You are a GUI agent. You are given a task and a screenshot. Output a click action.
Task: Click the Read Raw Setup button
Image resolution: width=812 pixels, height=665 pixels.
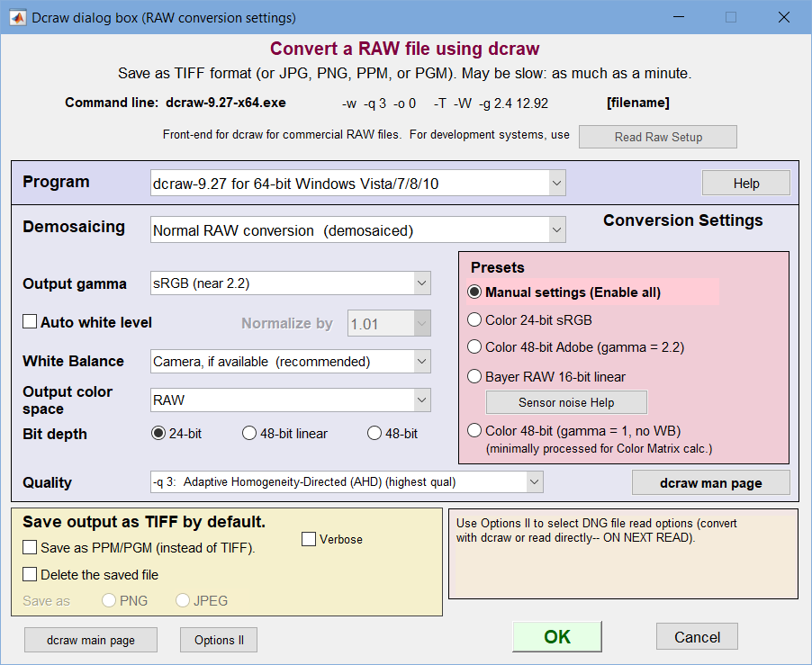(658, 137)
